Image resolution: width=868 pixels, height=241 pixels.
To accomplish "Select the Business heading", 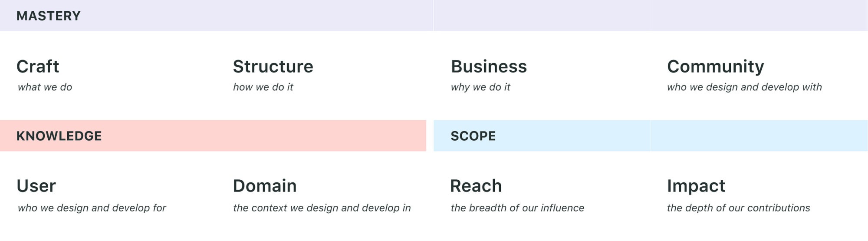I will 489,66.
